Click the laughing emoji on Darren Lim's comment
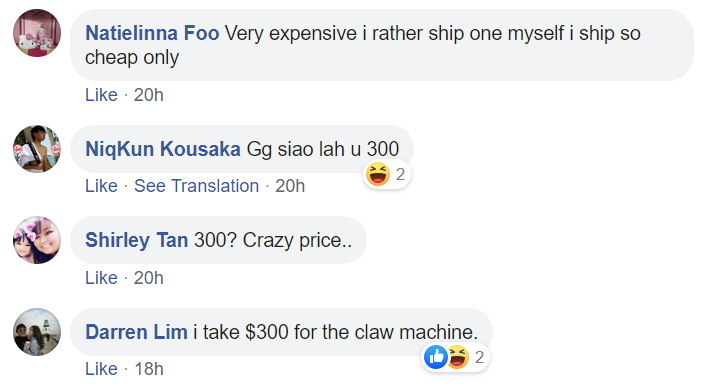Screen dimensions: 704x390 (458, 357)
